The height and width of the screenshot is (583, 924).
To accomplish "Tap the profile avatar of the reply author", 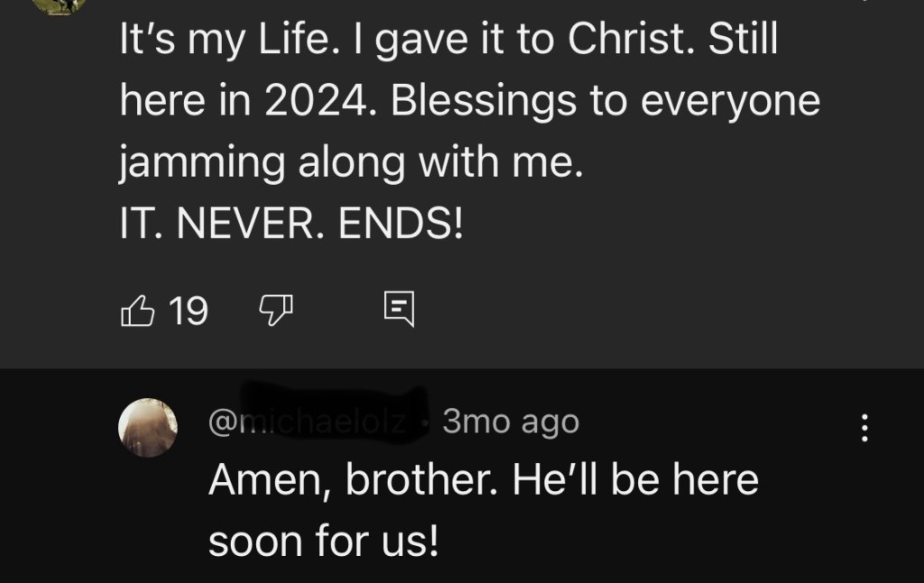I will tap(148, 427).
